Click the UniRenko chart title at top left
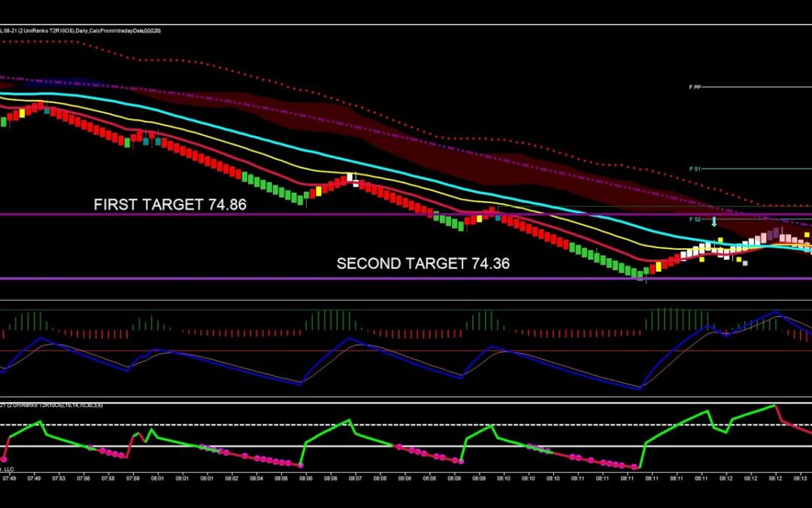The height and width of the screenshot is (508, 812). (79, 30)
